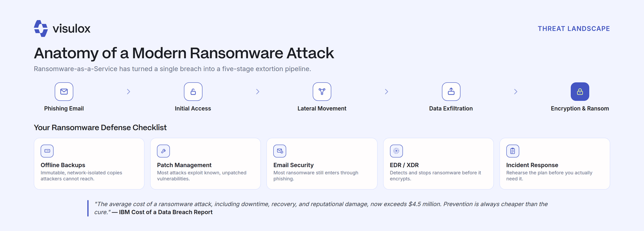This screenshot has width=644, height=231.
Task: Click the Email Security mail icon
Action: (x=280, y=151)
